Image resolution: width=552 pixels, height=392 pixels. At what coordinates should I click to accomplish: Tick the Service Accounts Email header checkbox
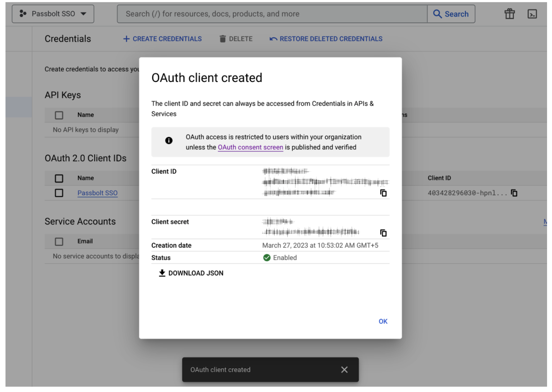pos(59,241)
